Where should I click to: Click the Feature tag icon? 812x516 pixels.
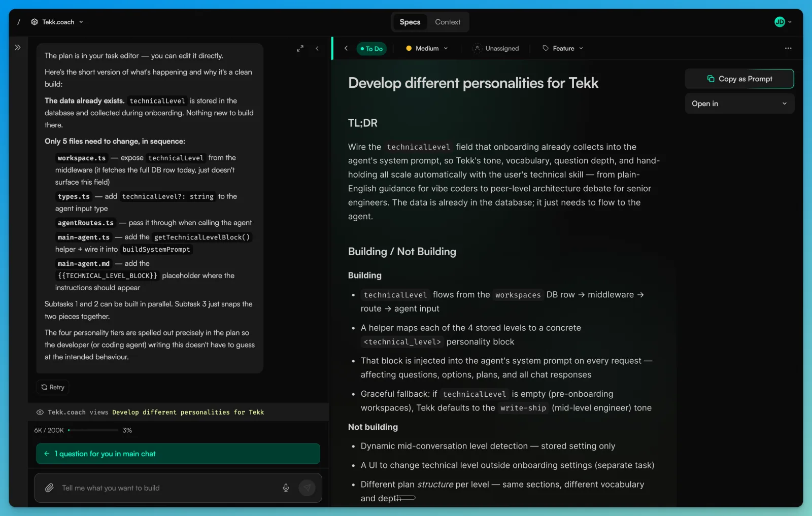(x=546, y=48)
